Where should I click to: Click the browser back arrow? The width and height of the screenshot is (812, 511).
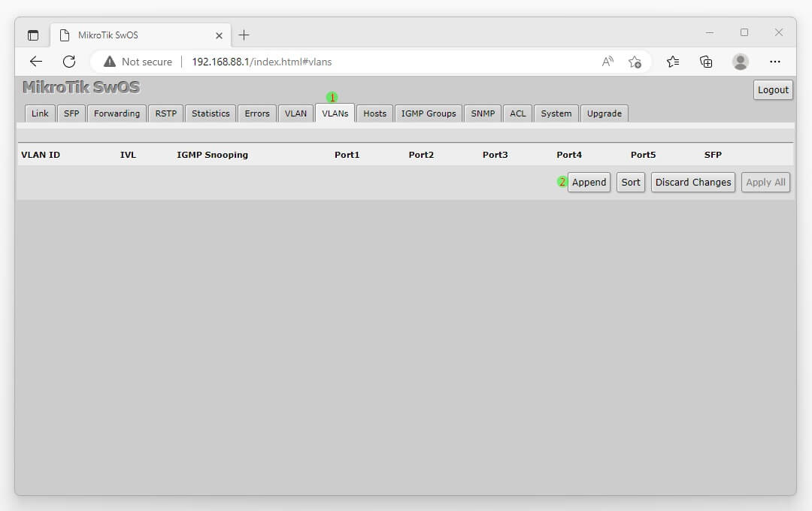36,62
